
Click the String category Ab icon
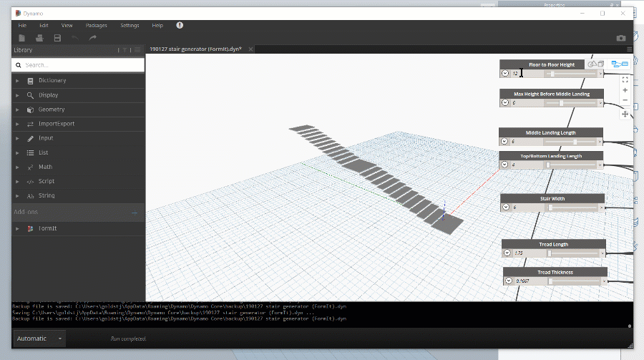tap(30, 196)
